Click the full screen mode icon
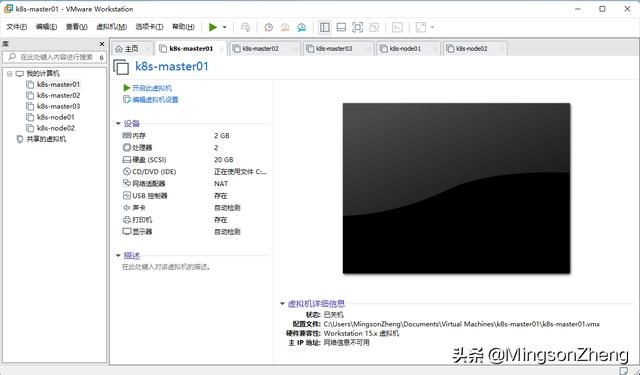 click(358, 27)
